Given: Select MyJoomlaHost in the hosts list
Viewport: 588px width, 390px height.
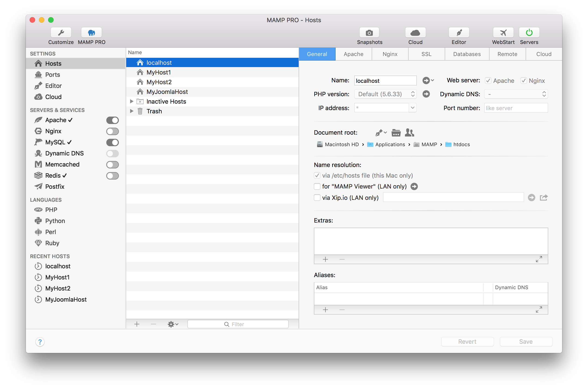Looking at the screenshot, I should point(212,92).
